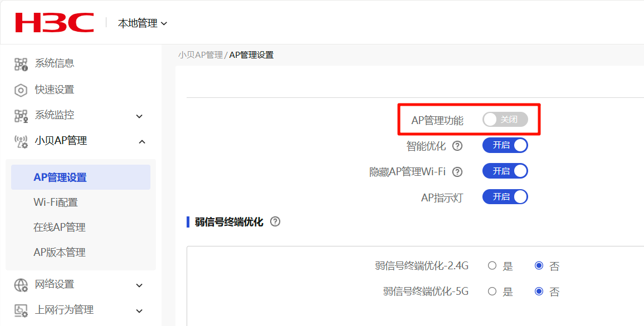Expand the 系统监控 menu chevron
The width and height of the screenshot is (644, 326).
(139, 116)
